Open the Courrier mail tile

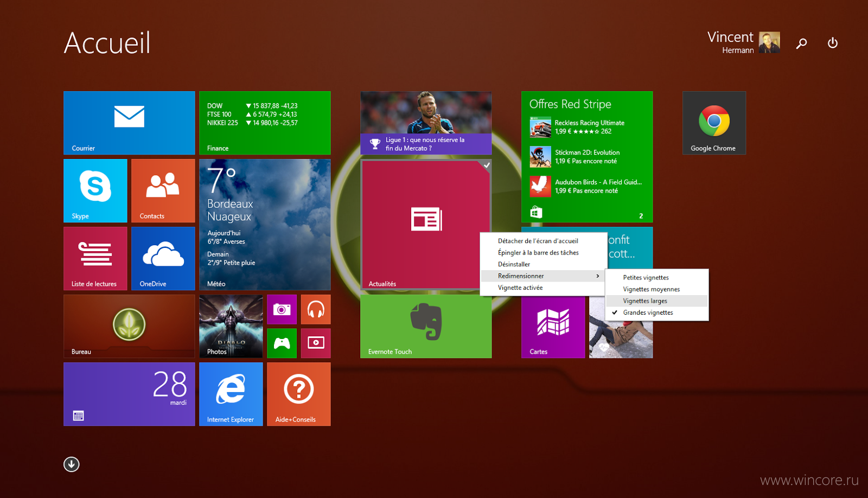pyautogui.click(x=129, y=123)
